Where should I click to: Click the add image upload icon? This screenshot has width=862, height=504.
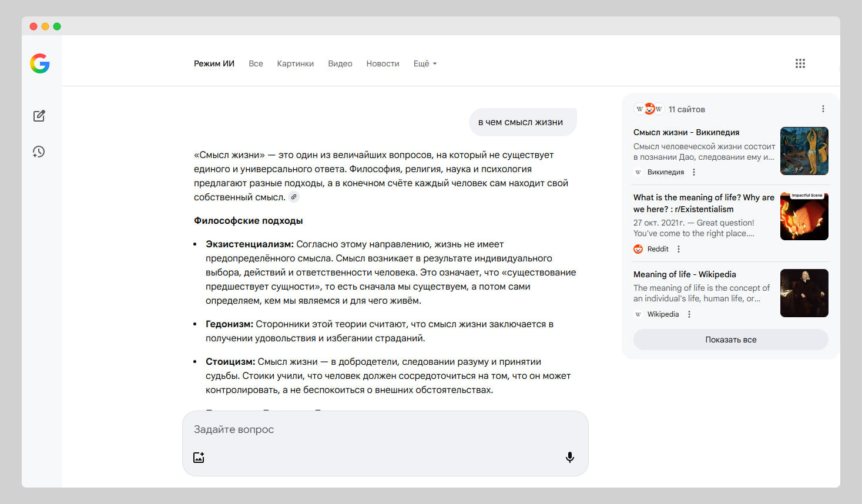tap(199, 457)
